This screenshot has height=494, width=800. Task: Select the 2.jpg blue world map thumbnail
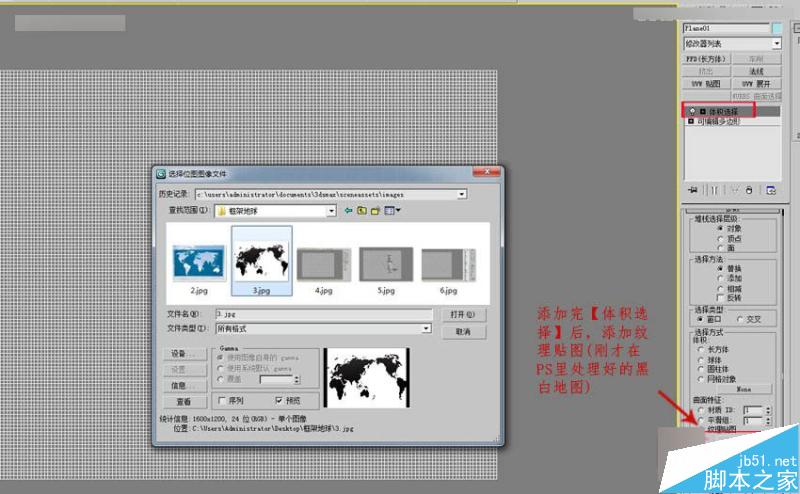pos(199,263)
